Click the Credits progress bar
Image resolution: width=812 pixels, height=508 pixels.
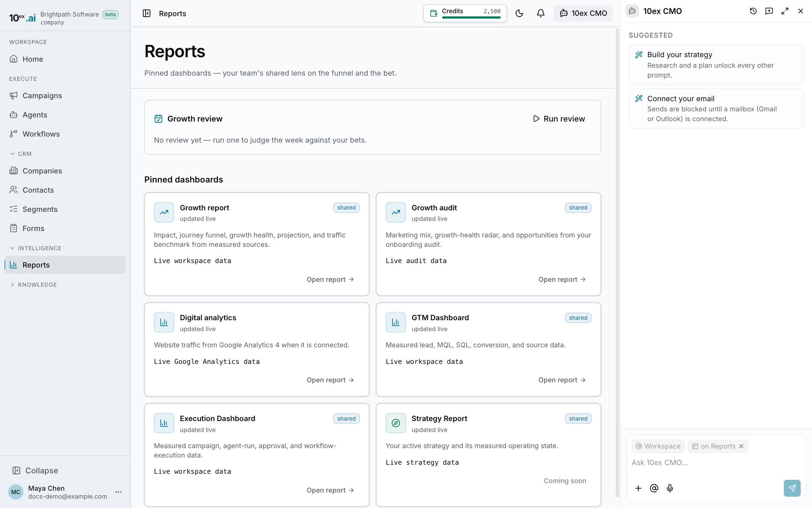pyautogui.click(x=471, y=17)
